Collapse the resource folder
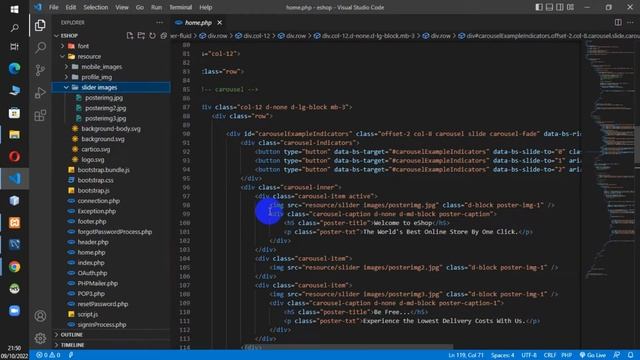 (x=89, y=56)
